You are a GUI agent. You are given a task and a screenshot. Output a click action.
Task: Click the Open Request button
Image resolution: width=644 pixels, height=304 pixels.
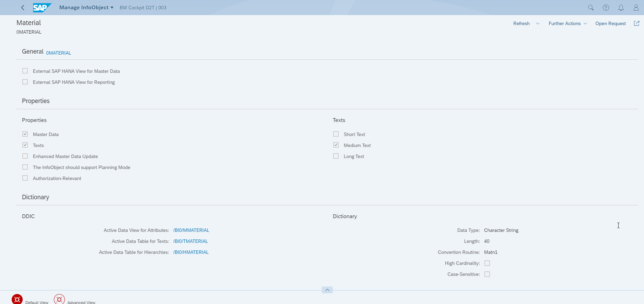(610, 23)
